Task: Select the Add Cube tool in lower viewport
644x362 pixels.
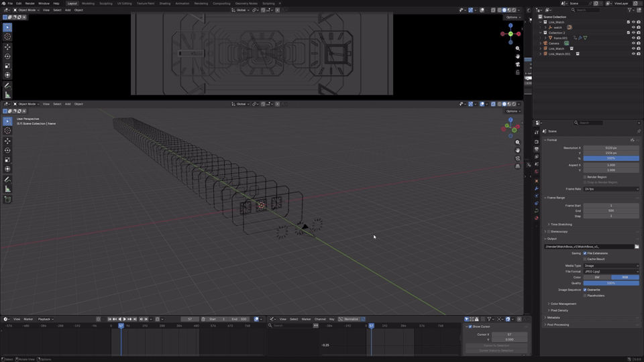Action: [x=7, y=200]
